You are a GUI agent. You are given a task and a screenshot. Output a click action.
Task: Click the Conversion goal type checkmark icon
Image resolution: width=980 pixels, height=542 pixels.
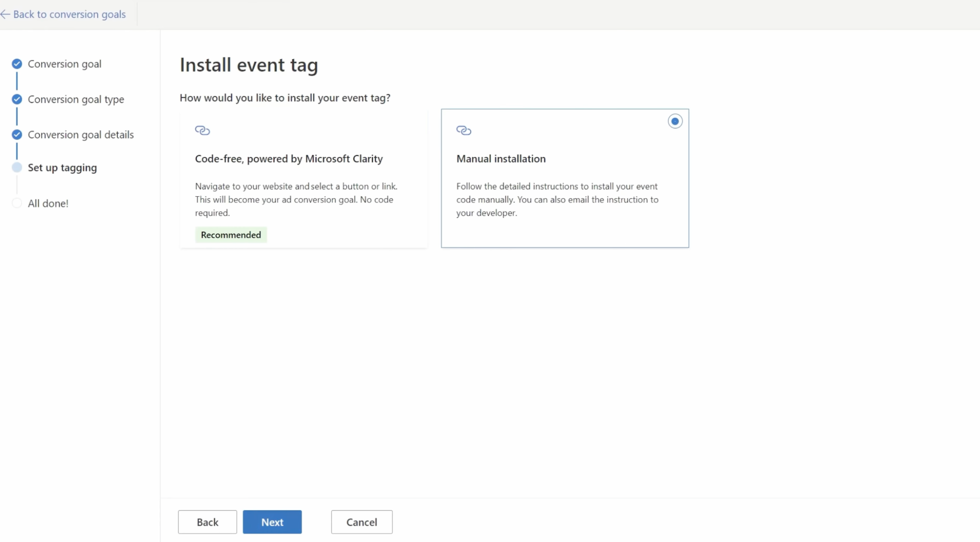[17, 99]
